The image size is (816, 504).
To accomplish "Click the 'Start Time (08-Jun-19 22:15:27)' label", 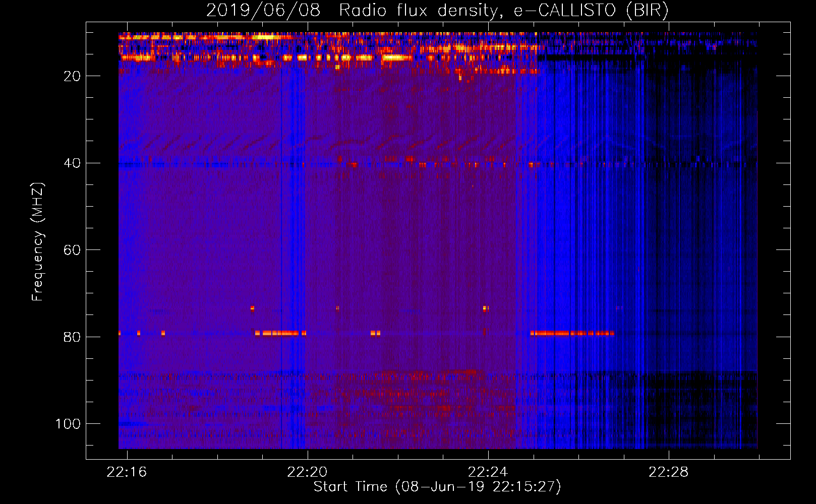I will pyautogui.click(x=437, y=487).
